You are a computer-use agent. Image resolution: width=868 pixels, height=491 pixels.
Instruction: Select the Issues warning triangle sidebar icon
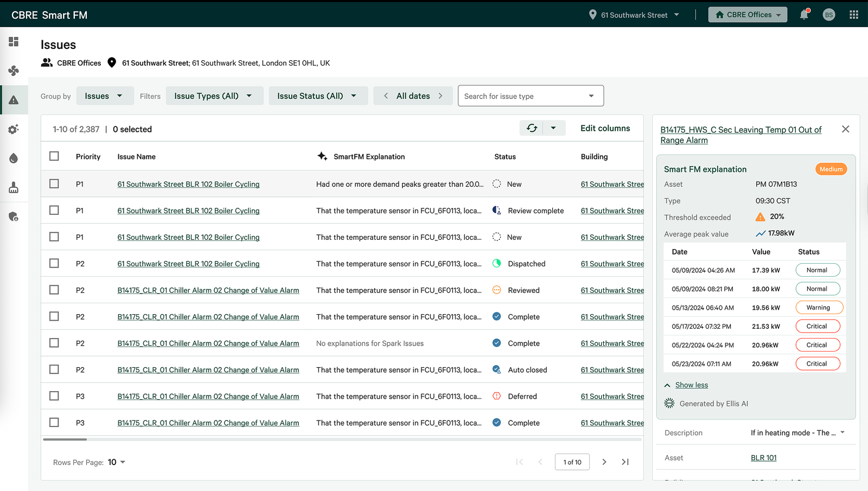14,100
